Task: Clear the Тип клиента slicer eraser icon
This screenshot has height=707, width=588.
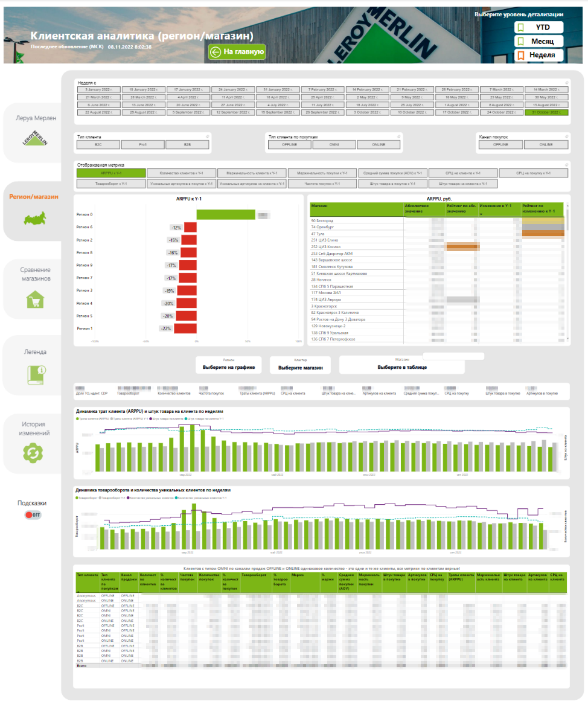Action: point(208,136)
